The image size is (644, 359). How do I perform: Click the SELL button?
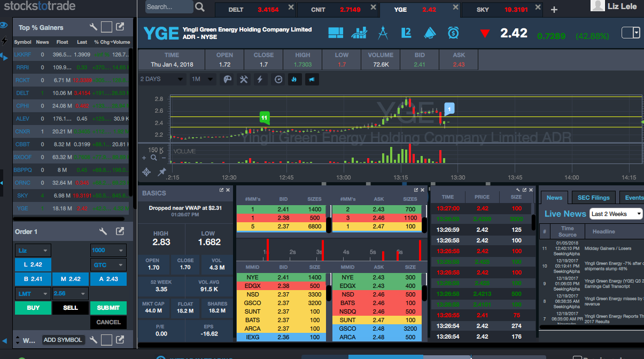click(x=71, y=308)
